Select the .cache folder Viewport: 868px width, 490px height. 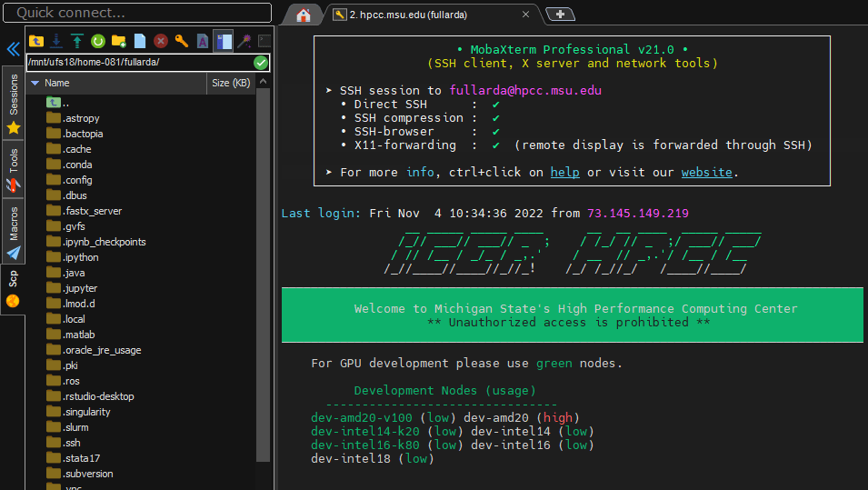[69, 149]
